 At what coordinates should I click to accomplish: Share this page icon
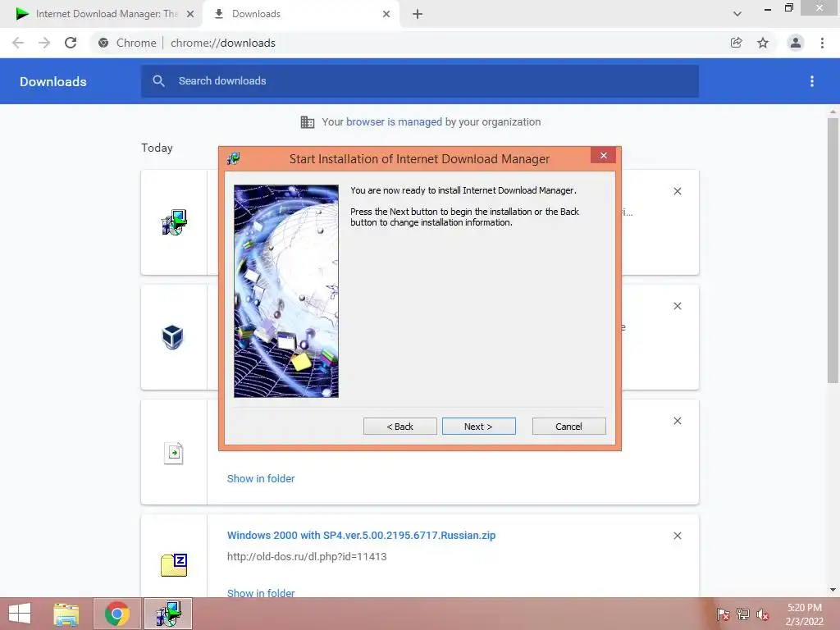pos(736,43)
